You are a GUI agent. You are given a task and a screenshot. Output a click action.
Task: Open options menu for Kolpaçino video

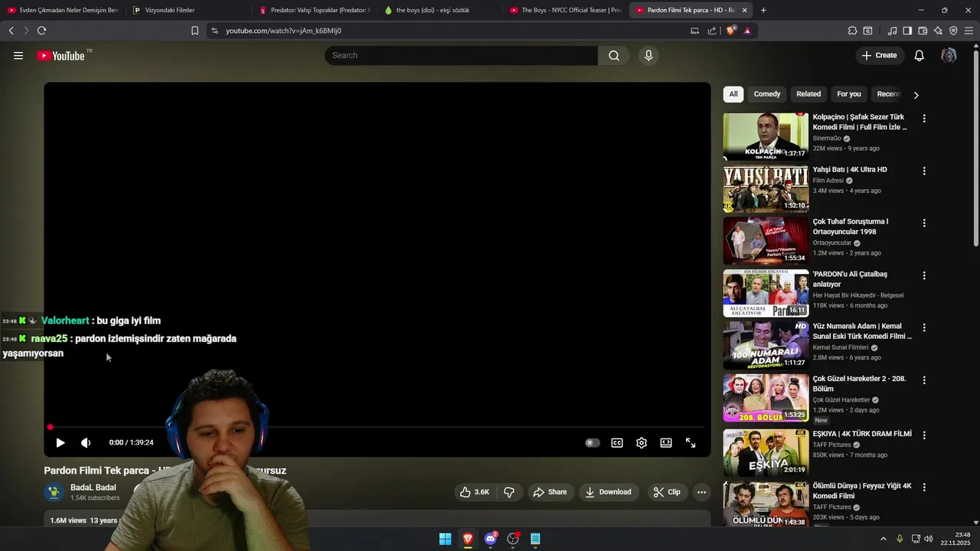[x=924, y=119]
